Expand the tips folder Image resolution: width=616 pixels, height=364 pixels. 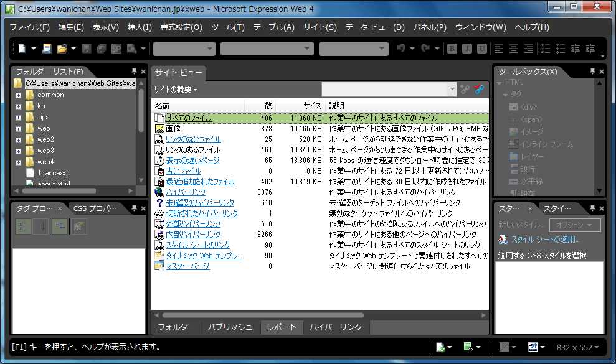pos(18,118)
